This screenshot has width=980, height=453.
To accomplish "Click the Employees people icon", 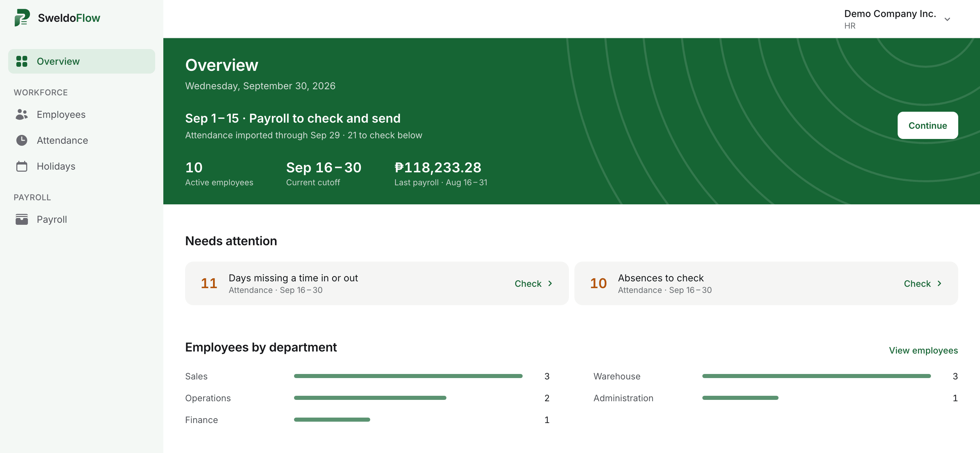I will [x=22, y=114].
